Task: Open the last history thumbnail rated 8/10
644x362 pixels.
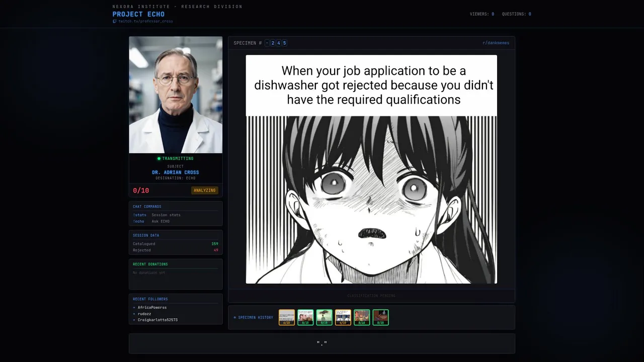Action: pyautogui.click(x=381, y=317)
